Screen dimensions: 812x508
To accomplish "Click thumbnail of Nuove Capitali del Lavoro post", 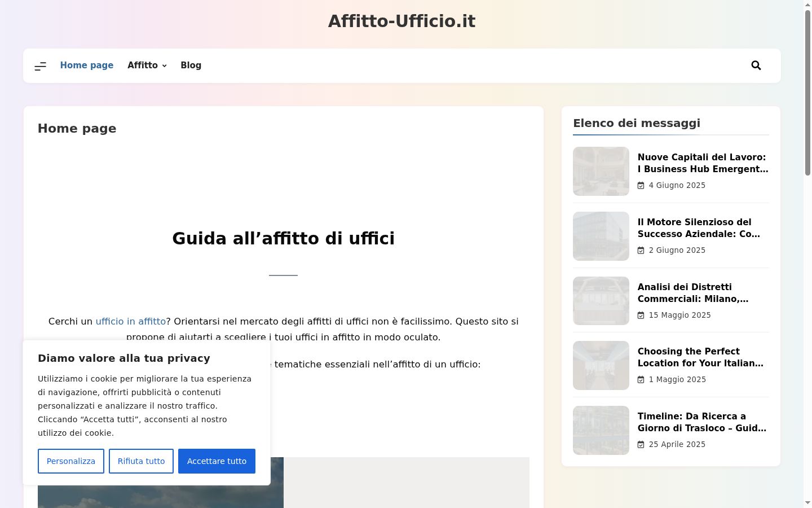I will [601, 171].
